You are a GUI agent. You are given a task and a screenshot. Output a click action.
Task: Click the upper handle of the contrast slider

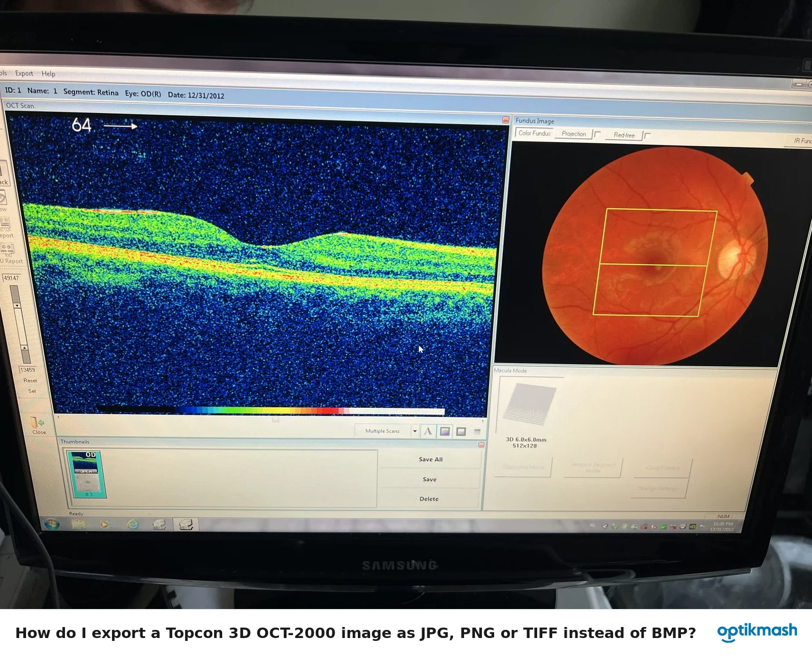tap(17, 306)
